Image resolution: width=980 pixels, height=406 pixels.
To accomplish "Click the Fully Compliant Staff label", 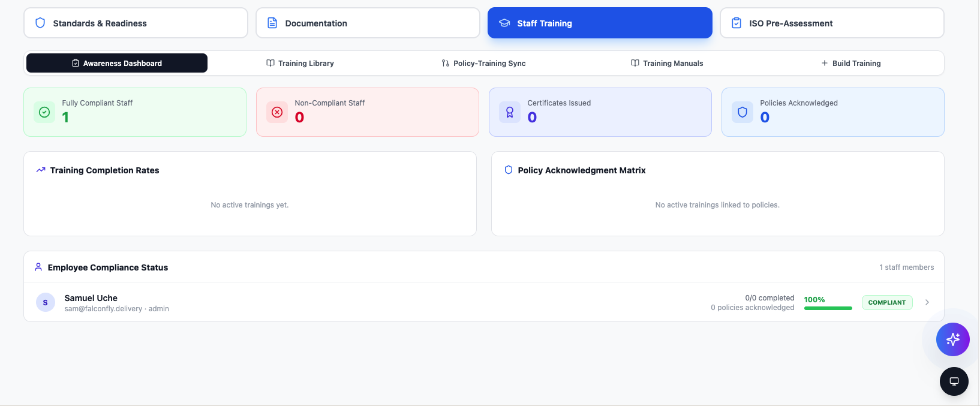I will [97, 103].
